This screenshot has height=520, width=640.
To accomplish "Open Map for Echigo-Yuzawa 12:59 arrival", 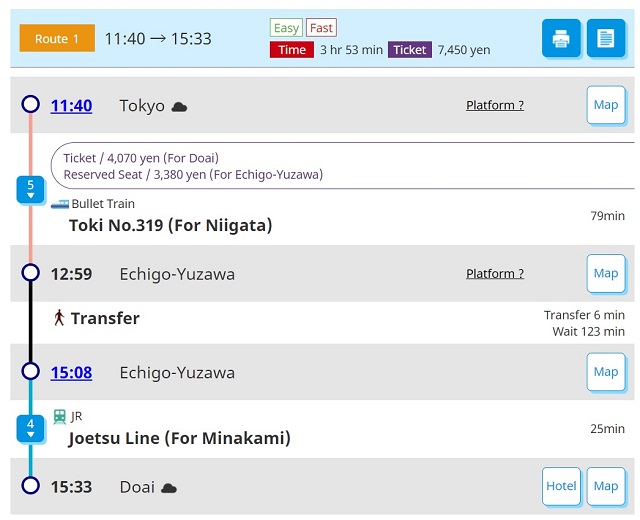I will point(606,273).
